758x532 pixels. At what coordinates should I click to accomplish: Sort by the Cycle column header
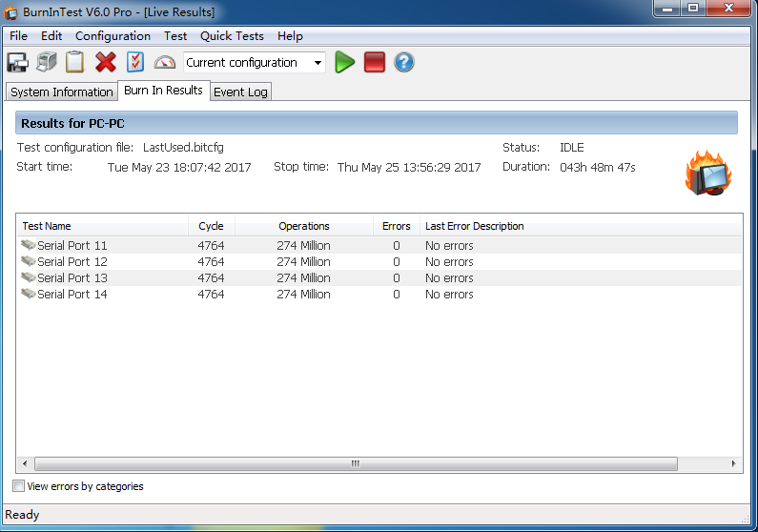(212, 226)
